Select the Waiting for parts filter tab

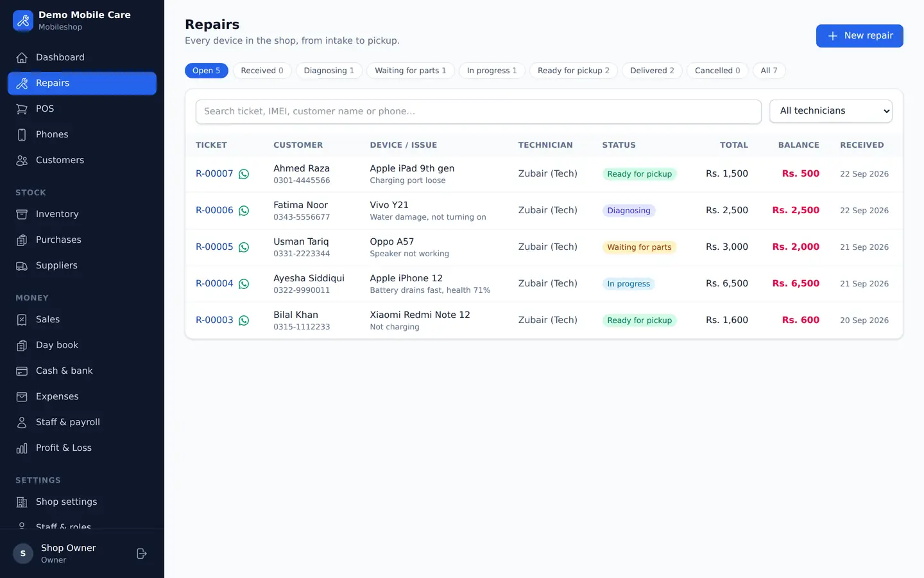(411, 71)
